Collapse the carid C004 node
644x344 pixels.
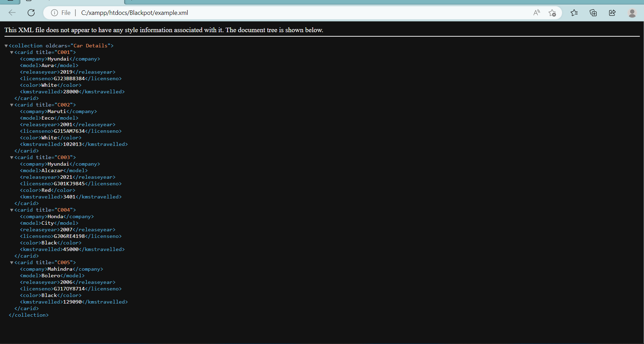coord(12,210)
